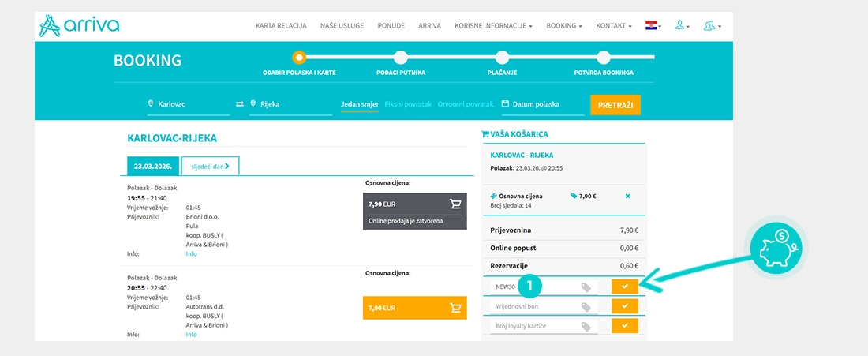Click tag icon in loyalty card field
This screenshot has width=868, height=356.
(x=586, y=328)
